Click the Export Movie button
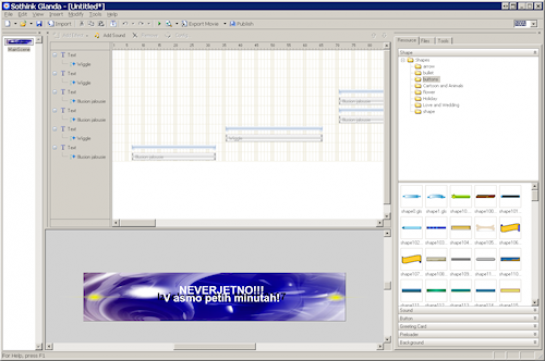Viewport: 545px width, 361px height. tap(200, 24)
